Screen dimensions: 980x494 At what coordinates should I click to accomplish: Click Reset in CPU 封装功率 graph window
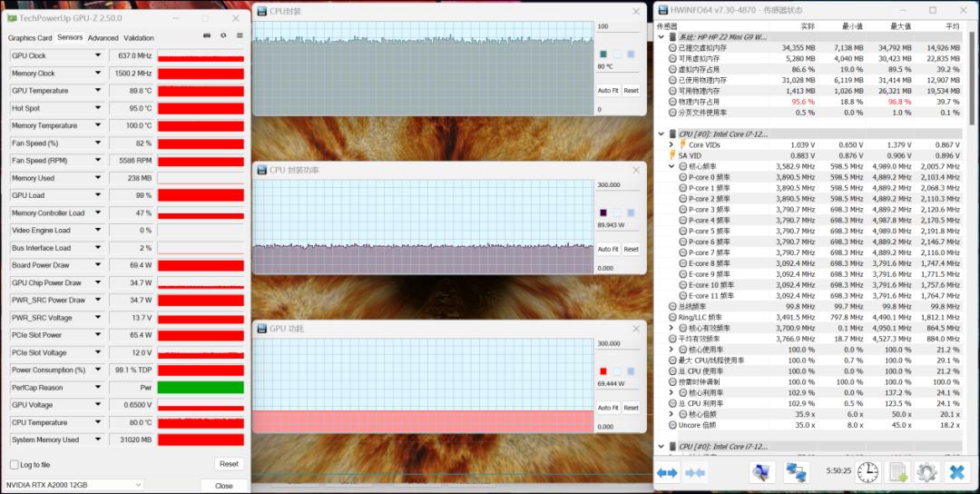(632, 249)
